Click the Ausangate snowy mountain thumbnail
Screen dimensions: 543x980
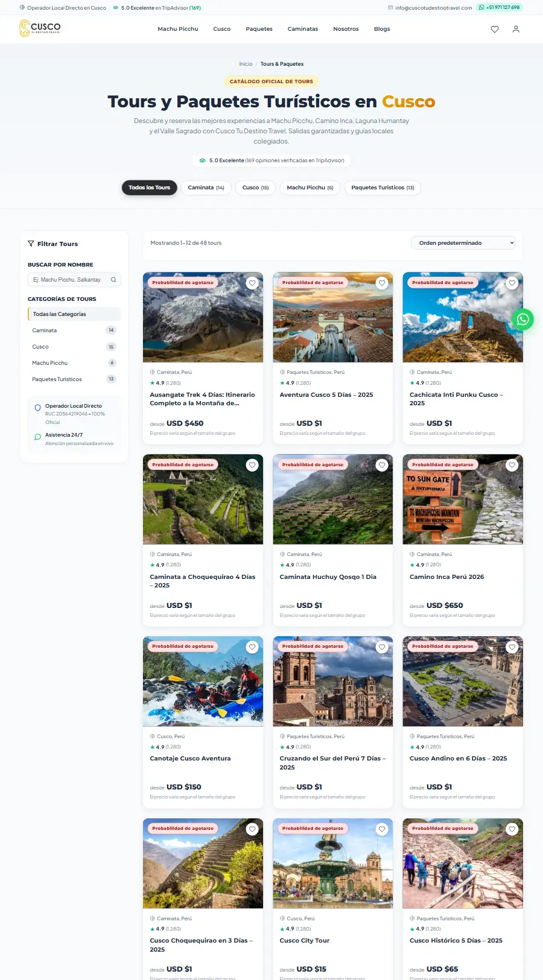pos(203,317)
